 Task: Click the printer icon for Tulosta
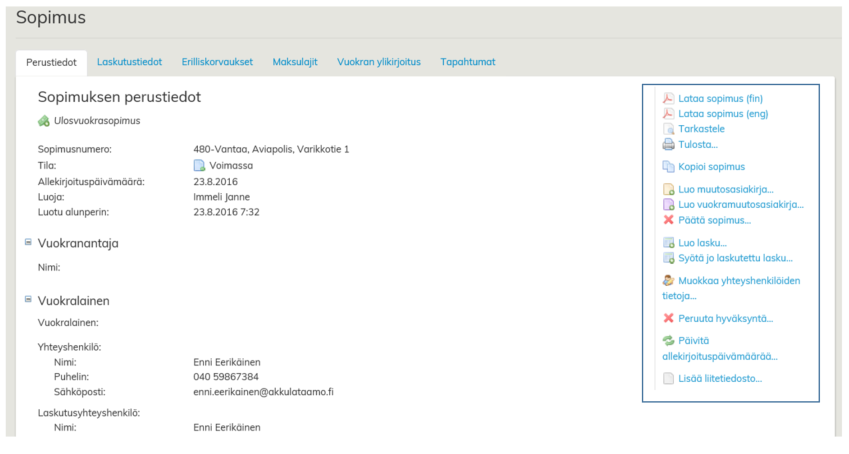pyautogui.click(x=668, y=144)
